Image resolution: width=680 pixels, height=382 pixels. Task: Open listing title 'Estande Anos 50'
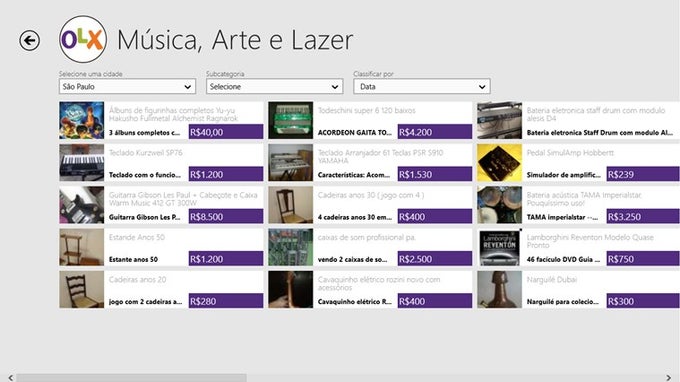[x=137, y=237]
